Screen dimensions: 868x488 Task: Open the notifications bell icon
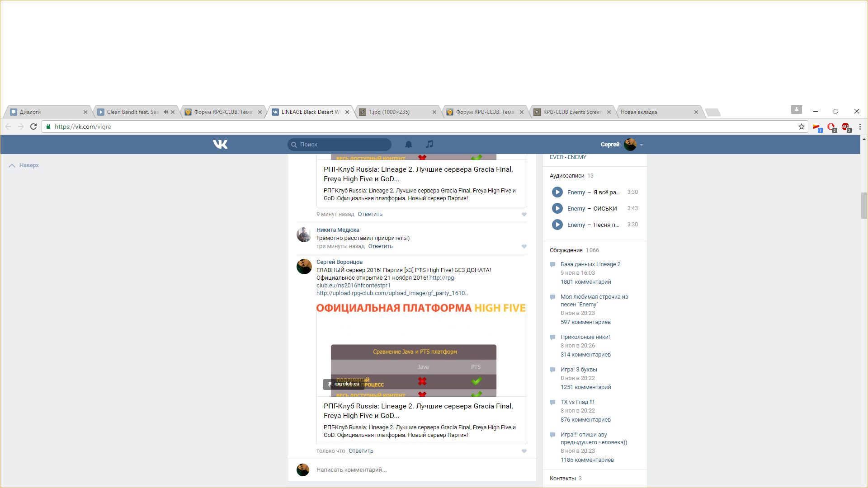pyautogui.click(x=408, y=144)
